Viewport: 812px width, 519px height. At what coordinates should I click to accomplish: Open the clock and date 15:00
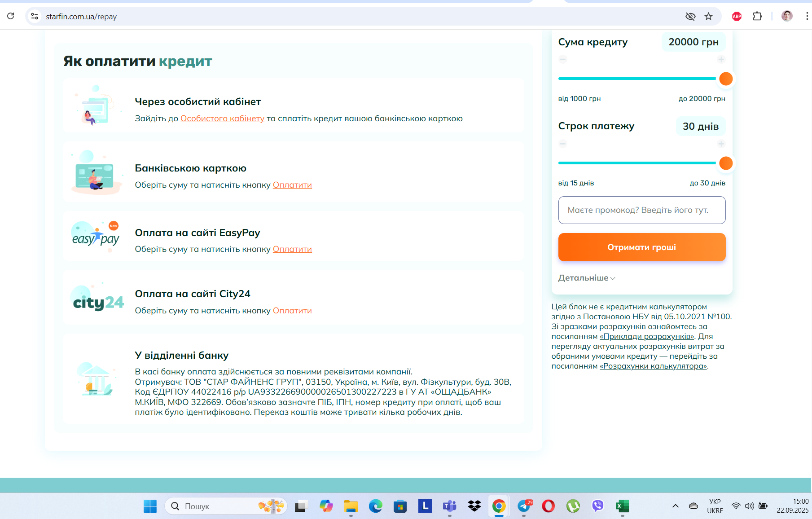[x=793, y=506]
